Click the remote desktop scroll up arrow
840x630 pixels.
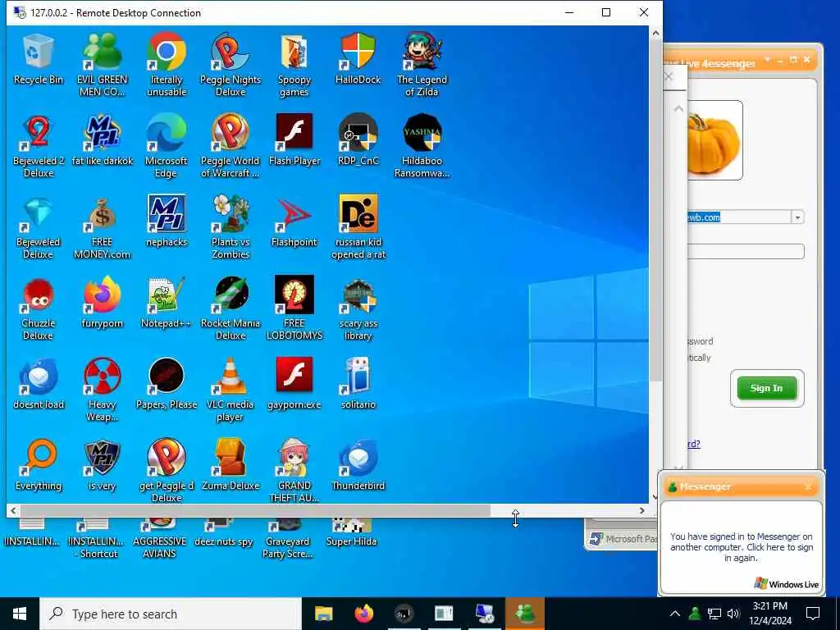[x=655, y=33]
